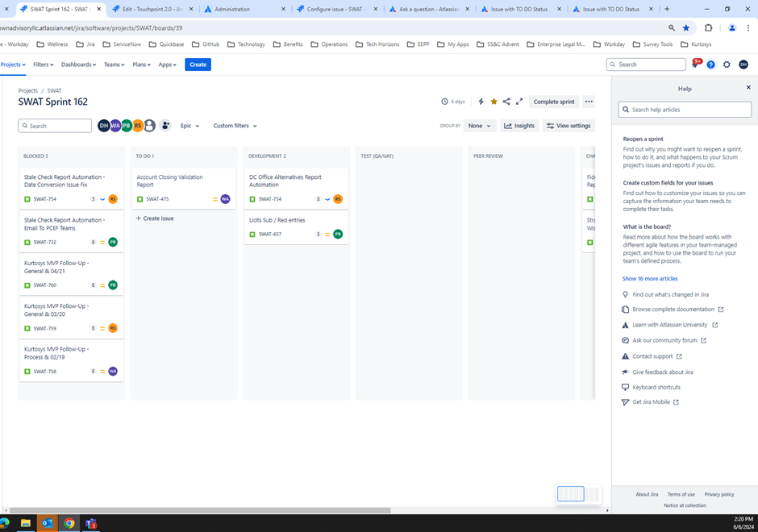Click the zoom magnifier icon in address bar

(672, 28)
